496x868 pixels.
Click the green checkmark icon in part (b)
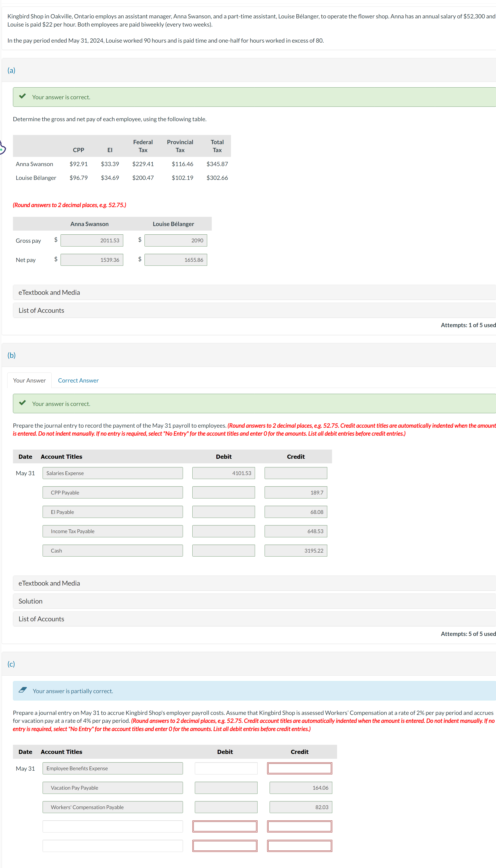tap(23, 403)
